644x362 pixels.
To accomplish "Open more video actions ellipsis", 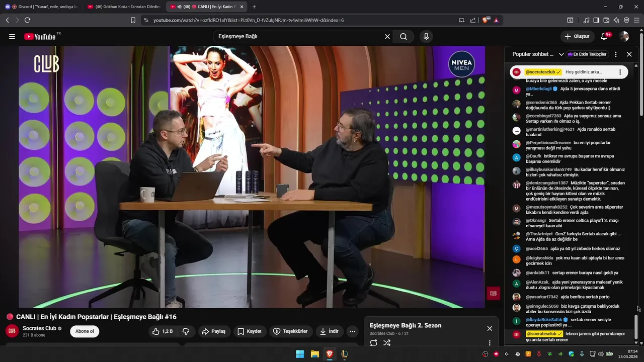I will (x=352, y=331).
